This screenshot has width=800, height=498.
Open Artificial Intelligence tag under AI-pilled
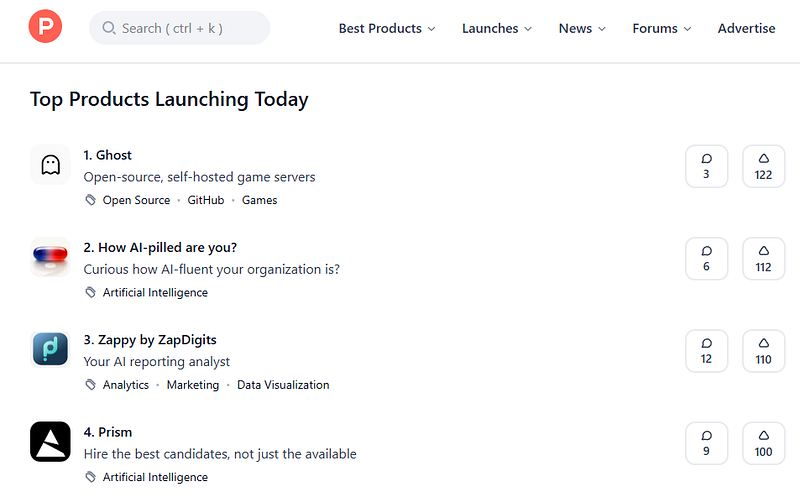pos(155,292)
